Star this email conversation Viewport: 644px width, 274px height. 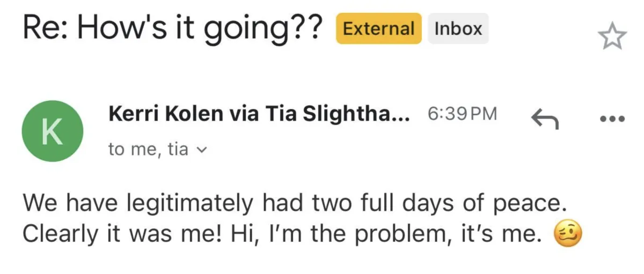click(x=612, y=38)
